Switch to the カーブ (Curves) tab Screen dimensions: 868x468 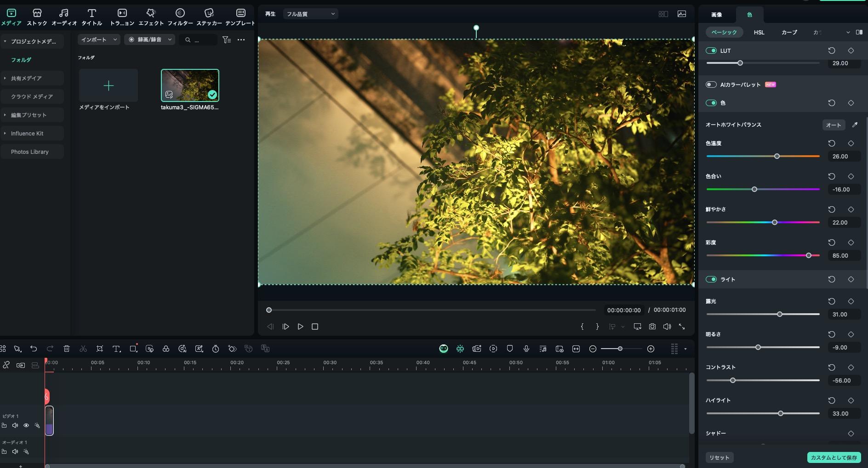click(789, 32)
